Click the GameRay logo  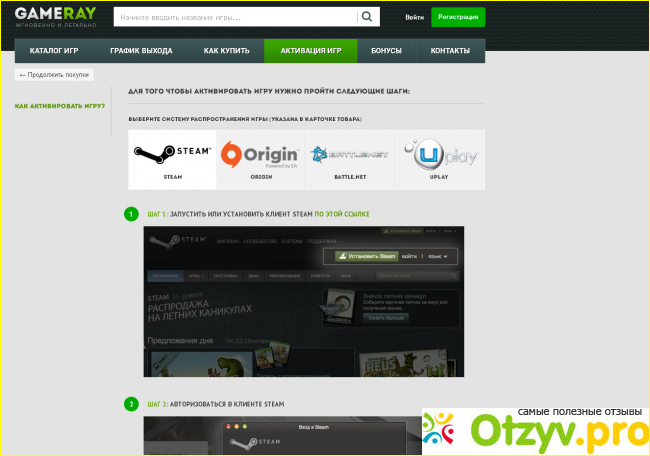(56, 17)
